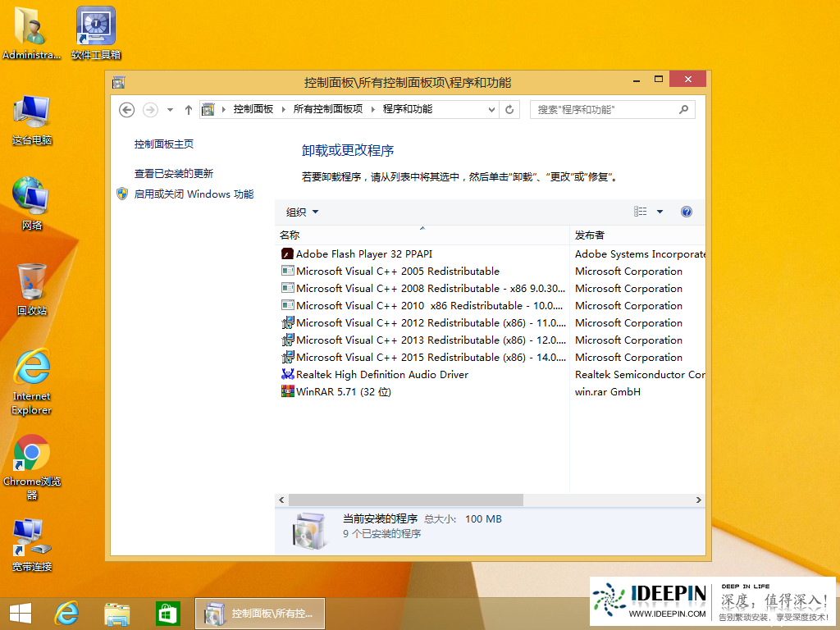Expand the arrow after 所有控制面板项 breadcrumb
Image resolution: width=840 pixels, height=630 pixels.
pyautogui.click(x=373, y=110)
